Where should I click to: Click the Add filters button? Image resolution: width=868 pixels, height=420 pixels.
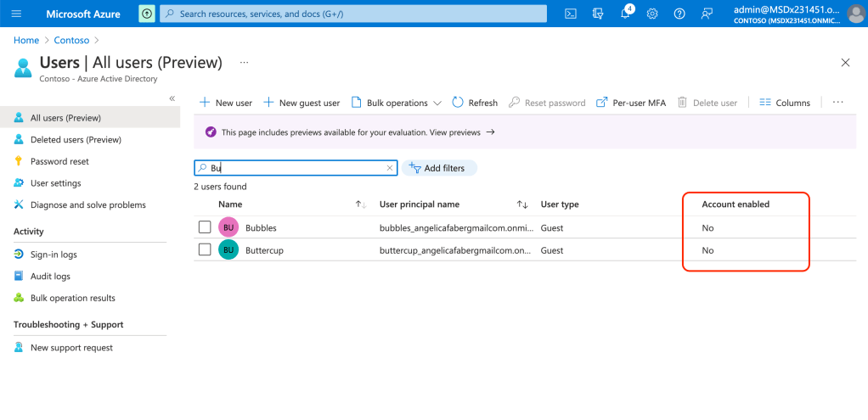point(438,168)
